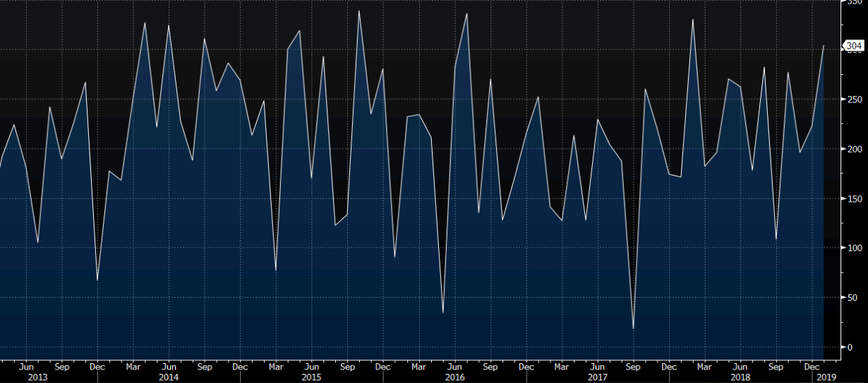The height and width of the screenshot is (383, 868).
Task: Click the Sep label of 2015
Action: 347,367
